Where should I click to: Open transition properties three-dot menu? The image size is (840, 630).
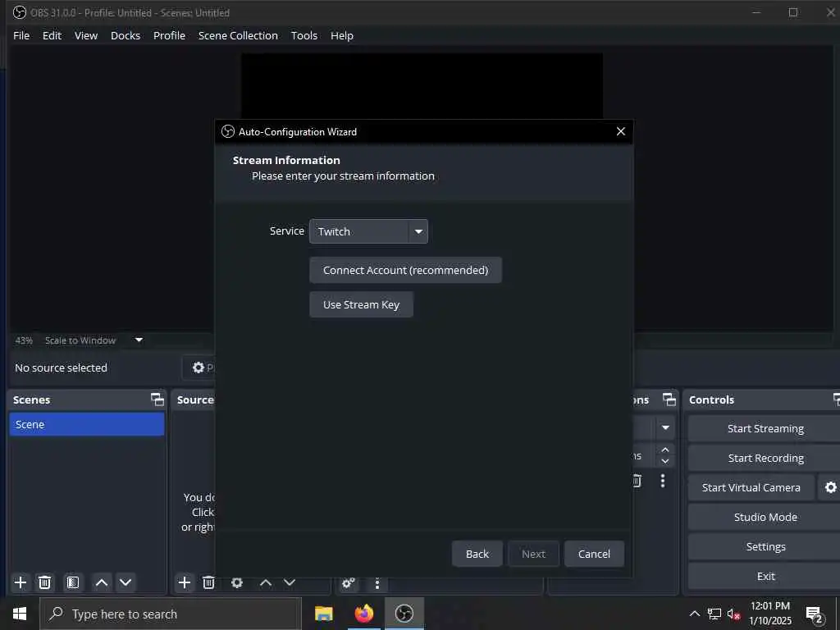tap(663, 481)
